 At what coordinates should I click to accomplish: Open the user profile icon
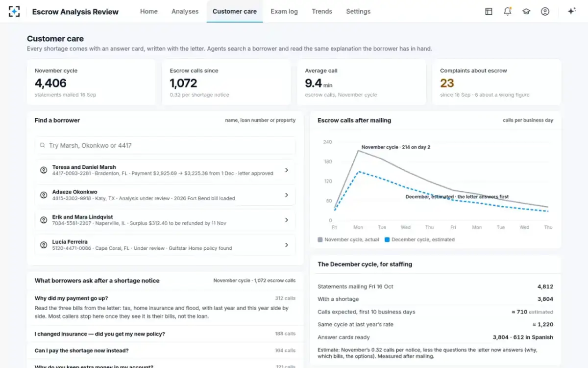point(545,11)
